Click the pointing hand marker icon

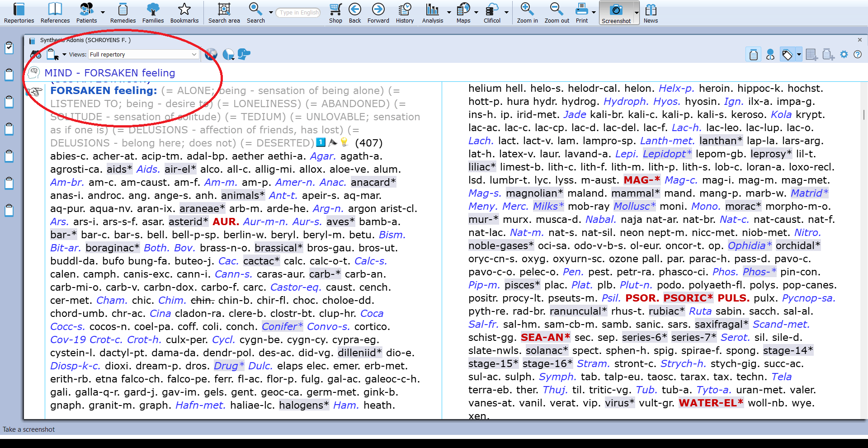(35, 92)
